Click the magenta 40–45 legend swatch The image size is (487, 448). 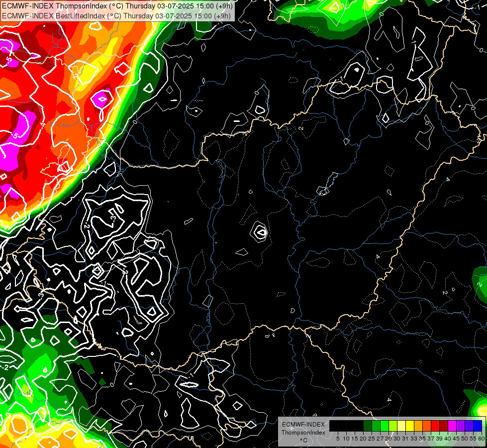click(452, 426)
